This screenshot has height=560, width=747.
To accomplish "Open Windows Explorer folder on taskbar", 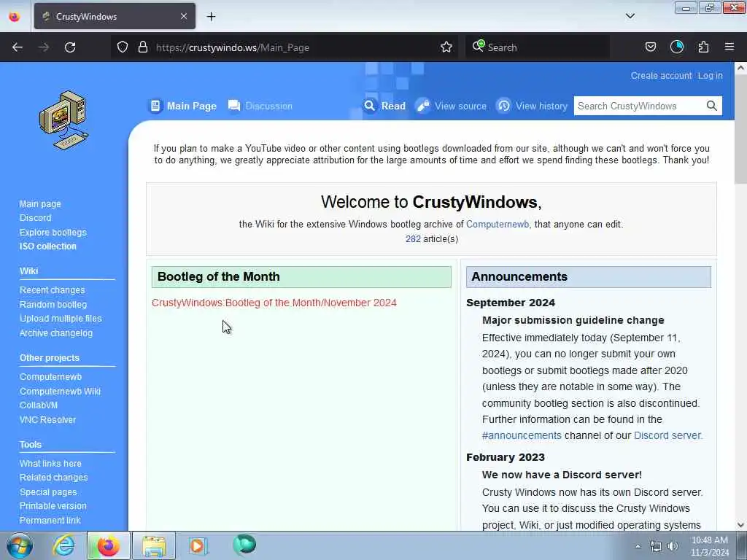I will [154, 545].
